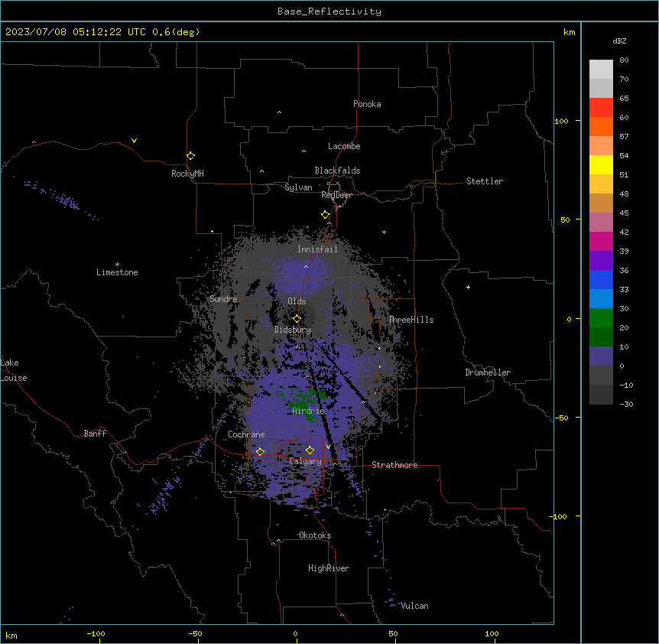Screen dimensions: 659x644
Task: Click the ThreeHills label
Action: (x=411, y=320)
